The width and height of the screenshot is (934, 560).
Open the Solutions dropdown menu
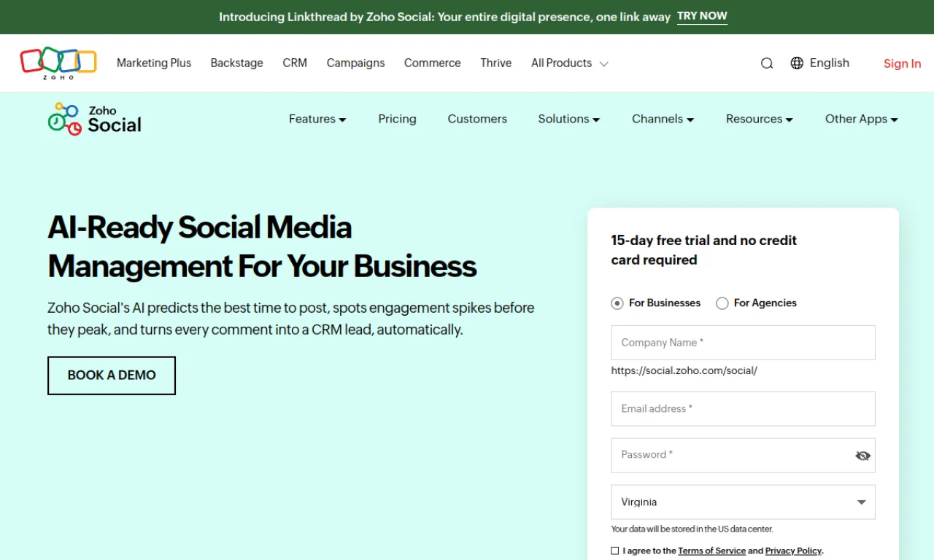[x=569, y=119]
